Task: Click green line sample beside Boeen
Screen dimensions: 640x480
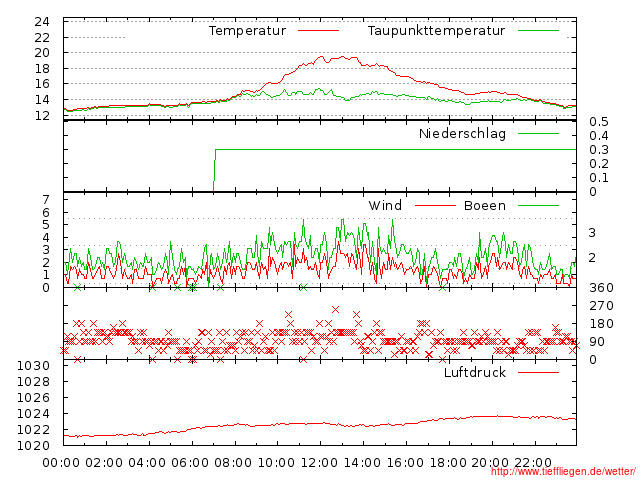Action: [538, 206]
